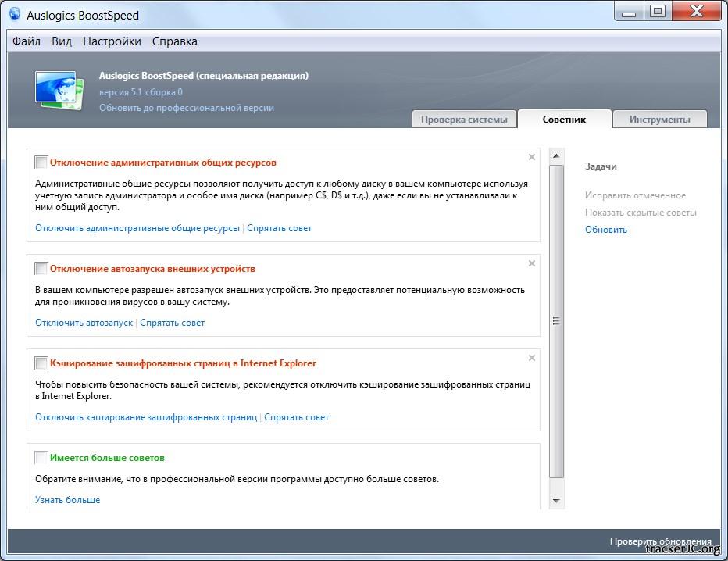Image resolution: width=728 pixels, height=561 pixels.
Task: Click Обновить до профессиональной версии link
Action: pyautogui.click(x=186, y=108)
